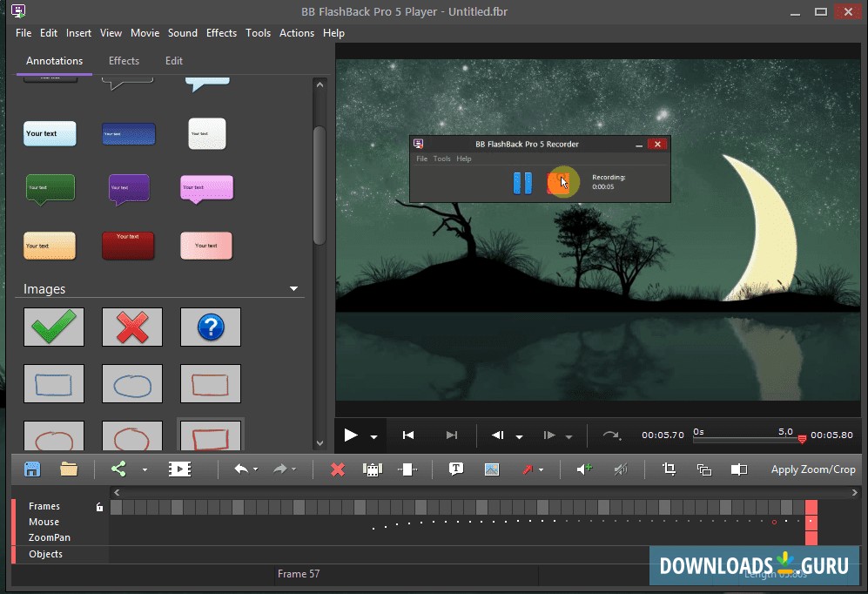Open the Redo history dropdown
The width and height of the screenshot is (868, 594).
[293, 469]
